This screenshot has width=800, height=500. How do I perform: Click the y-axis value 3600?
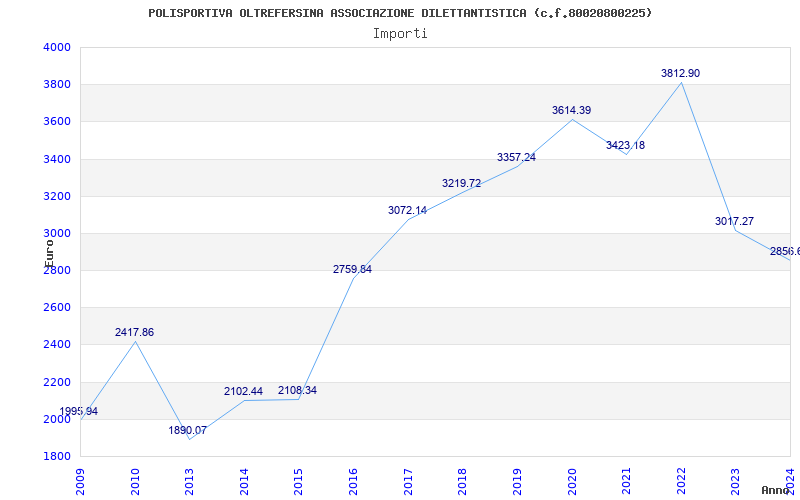coord(57,122)
